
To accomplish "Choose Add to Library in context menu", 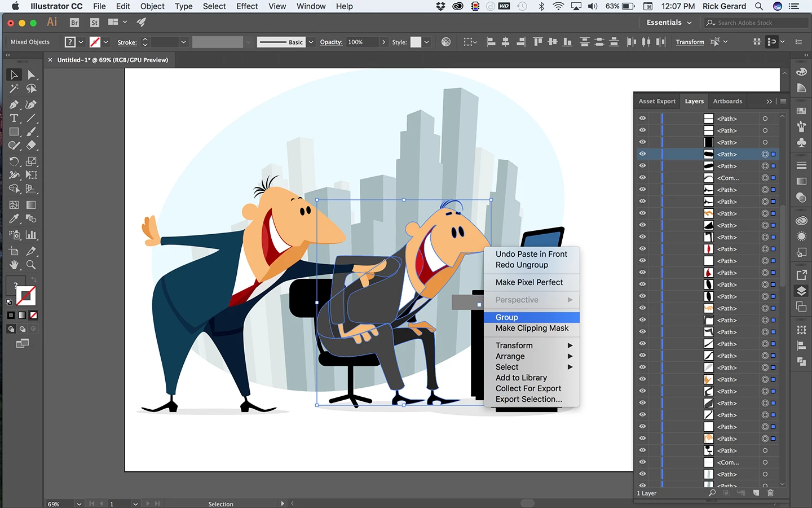I will [532, 378].
